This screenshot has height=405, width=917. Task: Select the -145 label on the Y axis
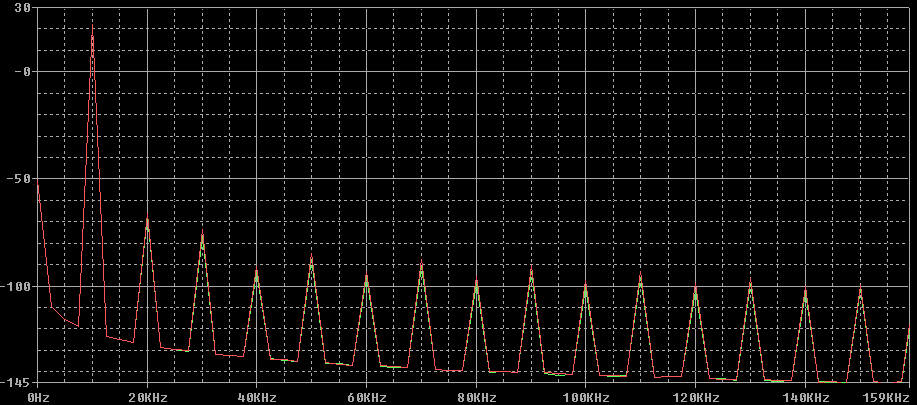pyautogui.click(x=15, y=383)
